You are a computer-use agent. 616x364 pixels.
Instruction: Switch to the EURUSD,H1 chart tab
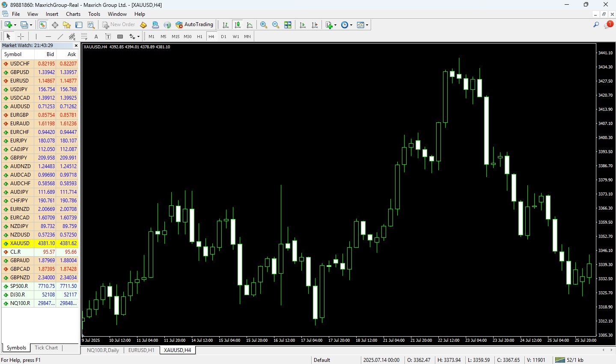pyautogui.click(x=141, y=350)
